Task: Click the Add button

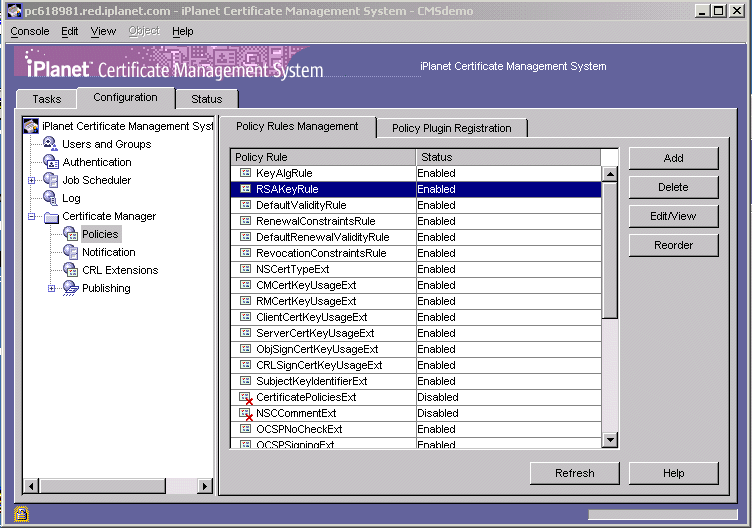Action: [673, 158]
